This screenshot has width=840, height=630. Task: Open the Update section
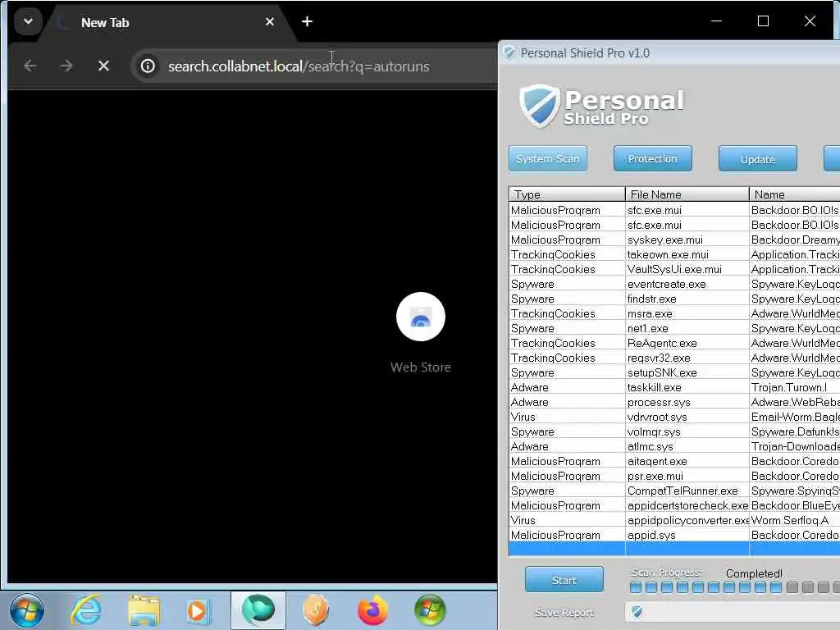pos(757,159)
